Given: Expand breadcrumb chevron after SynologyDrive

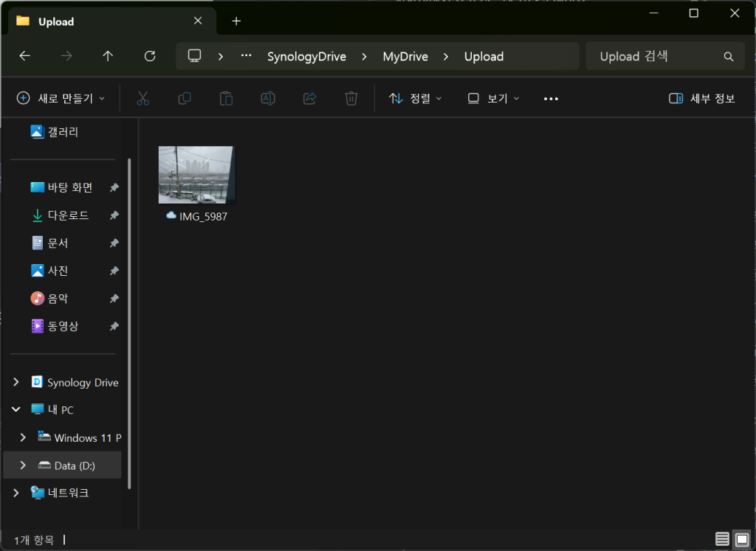Looking at the screenshot, I should pyautogui.click(x=365, y=56).
